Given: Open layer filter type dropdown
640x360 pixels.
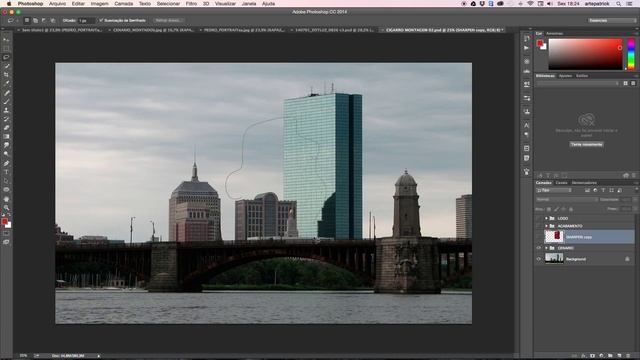Looking at the screenshot, I should [553, 190].
